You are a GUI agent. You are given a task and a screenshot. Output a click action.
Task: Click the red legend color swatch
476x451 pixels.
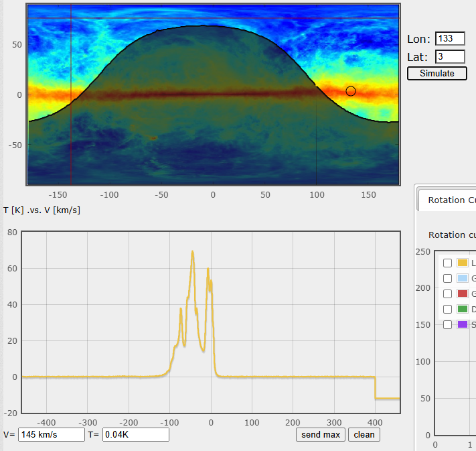click(x=462, y=294)
